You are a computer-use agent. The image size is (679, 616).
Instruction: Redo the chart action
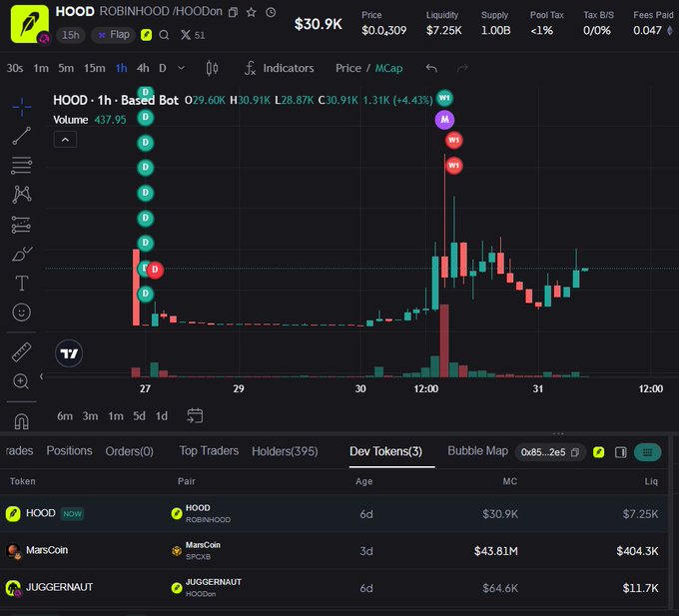point(462,68)
